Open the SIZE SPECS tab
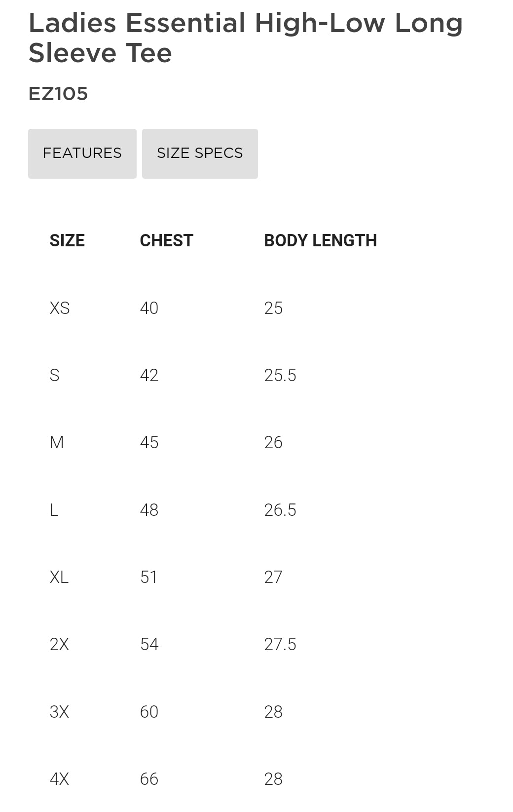This screenshot has width=513, height=812. (x=199, y=153)
